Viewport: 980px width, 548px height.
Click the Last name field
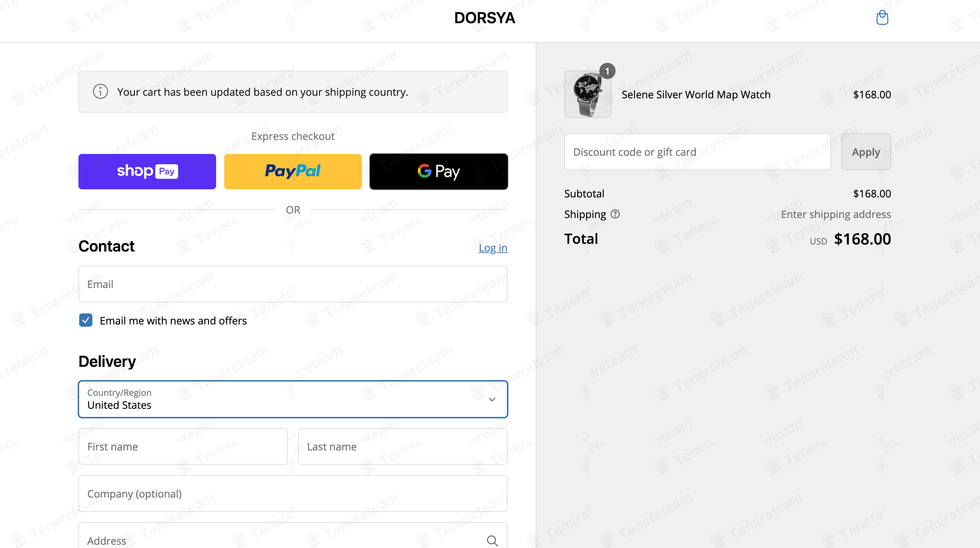click(402, 446)
